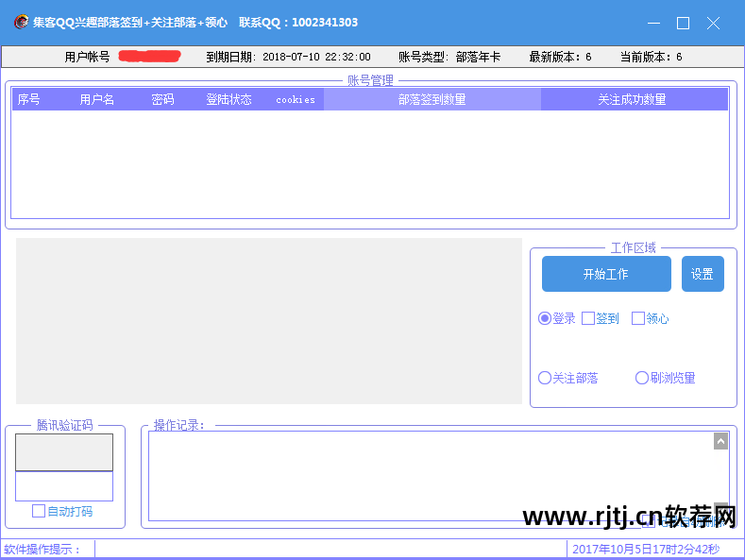Click the captcha input field under 腾讯验证码

pyautogui.click(x=64, y=485)
